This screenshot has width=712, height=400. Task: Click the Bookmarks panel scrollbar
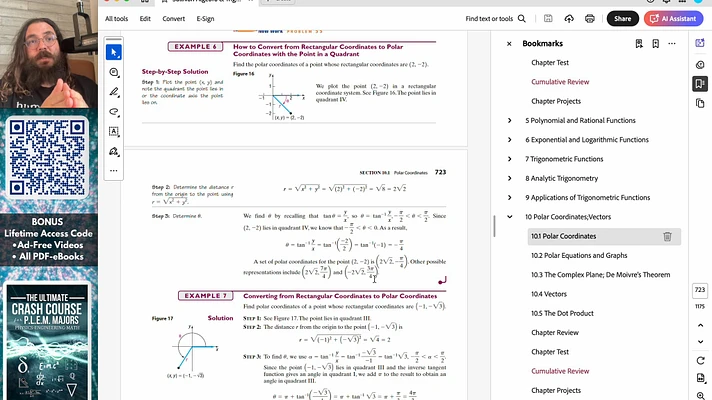pos(494,226)
